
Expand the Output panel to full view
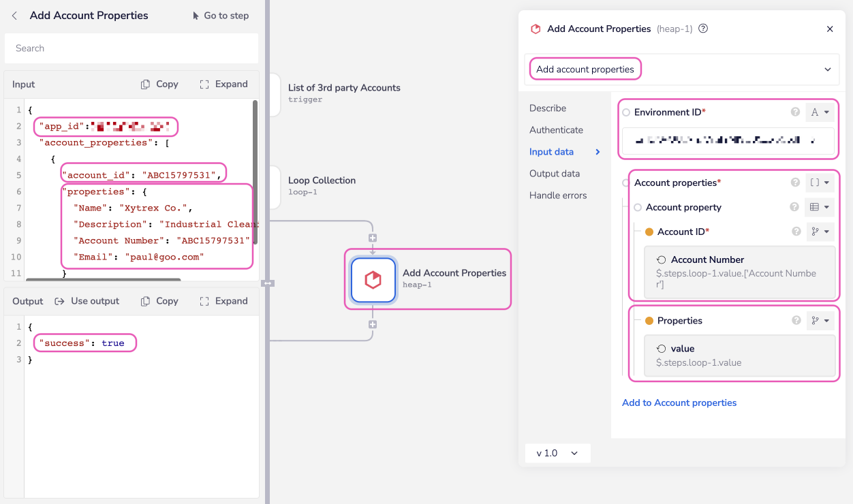click(x=223, y=300)
